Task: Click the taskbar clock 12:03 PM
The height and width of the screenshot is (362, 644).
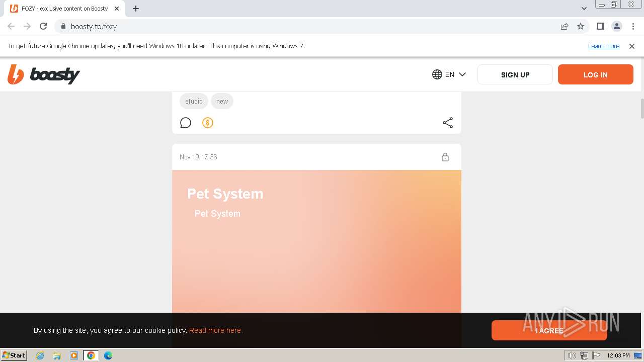Action: (618, 355)
